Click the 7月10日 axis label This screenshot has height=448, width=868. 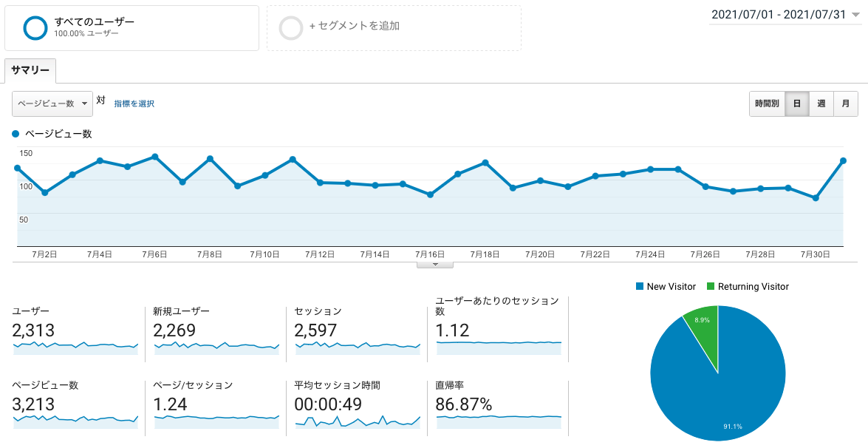coord(264,254)
